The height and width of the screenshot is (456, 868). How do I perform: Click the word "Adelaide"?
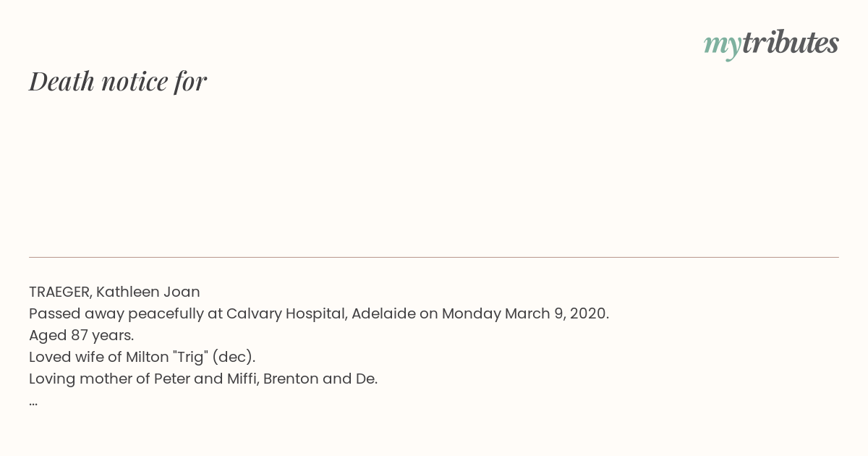point(383,313)
